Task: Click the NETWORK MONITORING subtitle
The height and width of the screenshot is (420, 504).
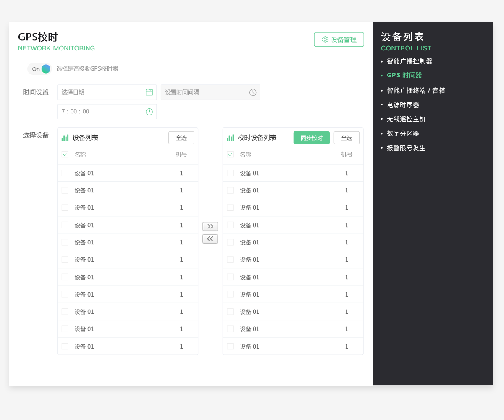Action: 56,48
